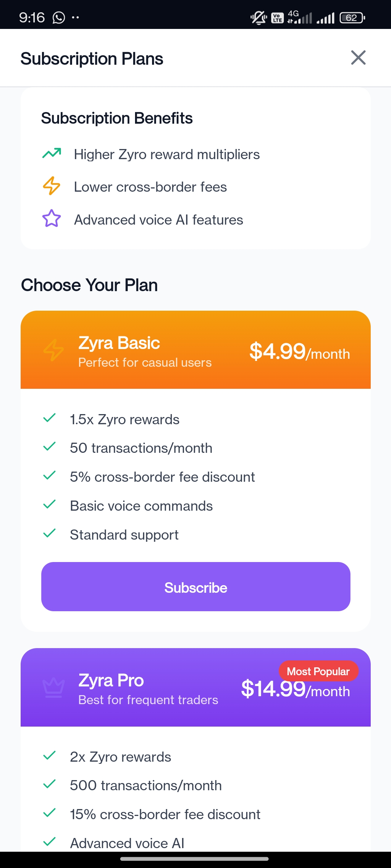The width and height of the screenshot is (391, 868).
Task: Tap the lightning icon on Zyra Basic header
Action: point(54,350)
